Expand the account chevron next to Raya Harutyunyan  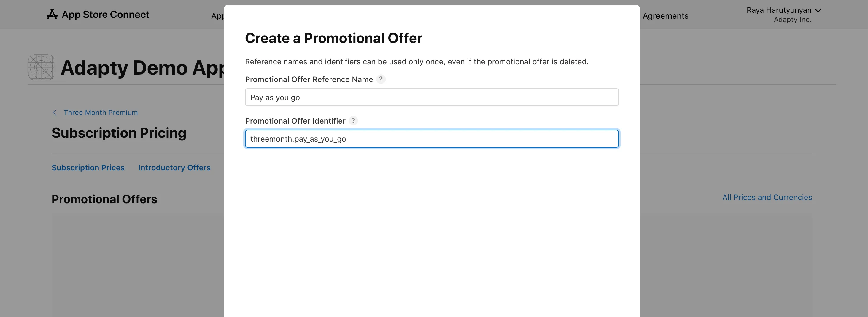(x=818, y=10)
